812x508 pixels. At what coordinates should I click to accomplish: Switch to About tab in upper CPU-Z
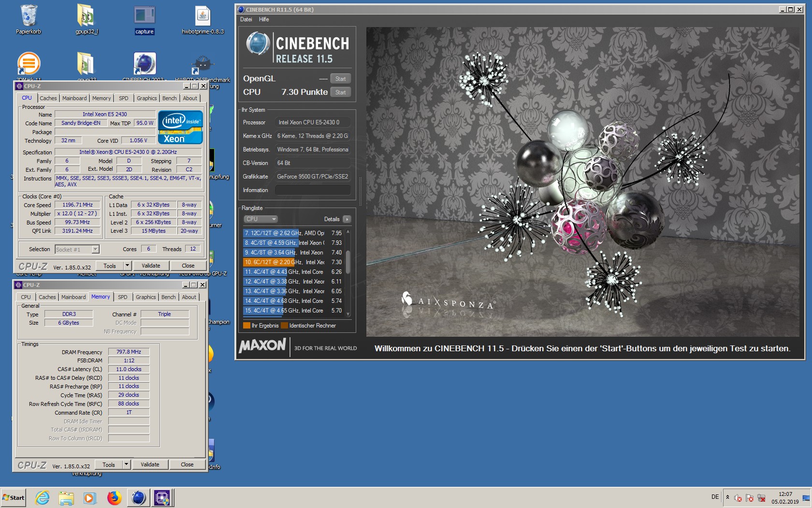[x=190, y=98]
